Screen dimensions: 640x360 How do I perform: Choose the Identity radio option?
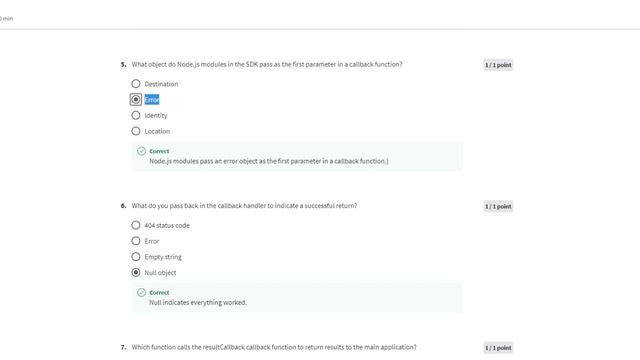[136, 115]
